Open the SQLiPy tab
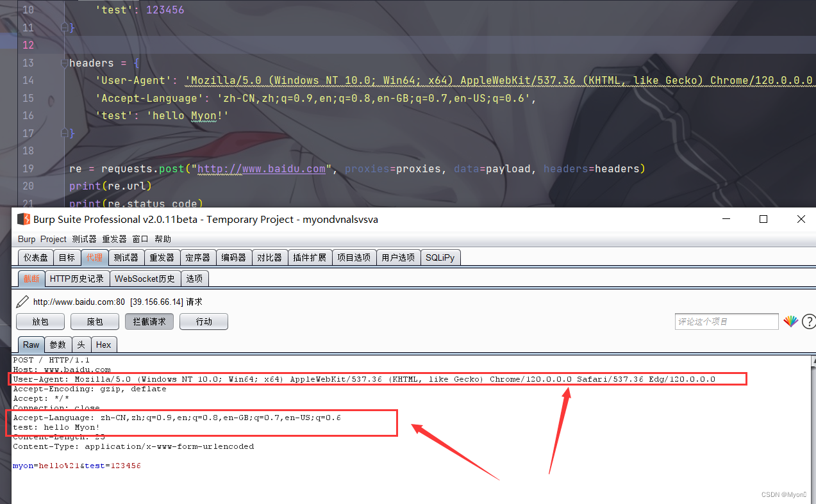This screenshot has height=504, width=816. pyautogui.click(x=440, y=257)
